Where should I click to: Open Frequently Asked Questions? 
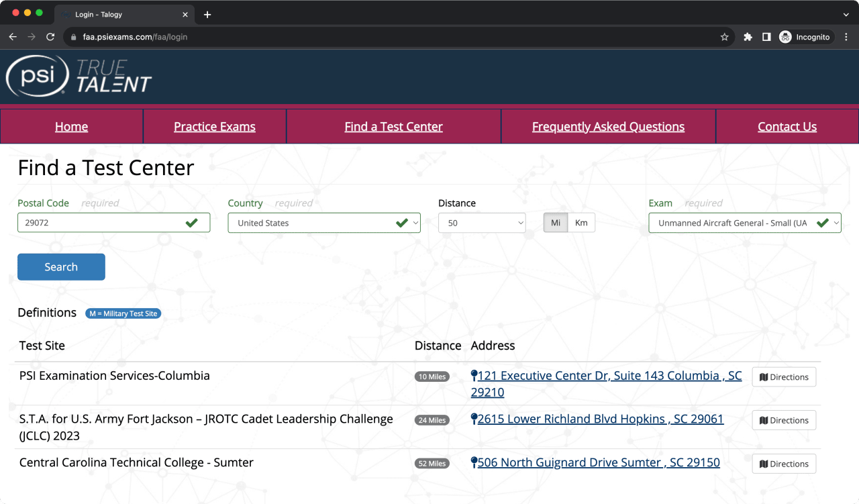tap(609, 127)
